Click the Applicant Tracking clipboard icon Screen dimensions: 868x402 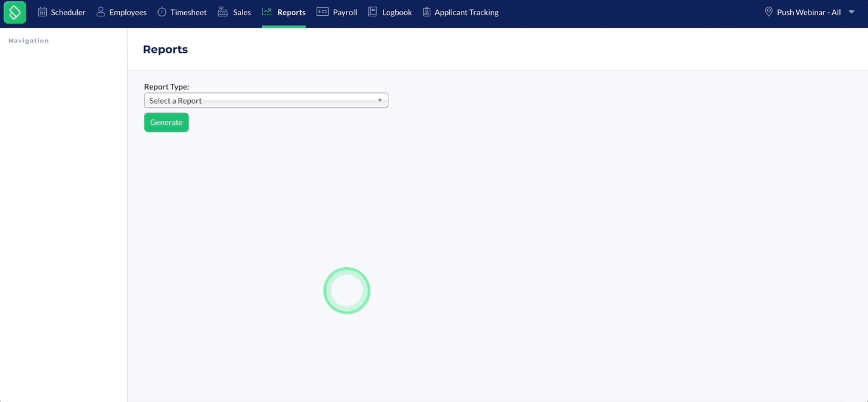point(427,12)
